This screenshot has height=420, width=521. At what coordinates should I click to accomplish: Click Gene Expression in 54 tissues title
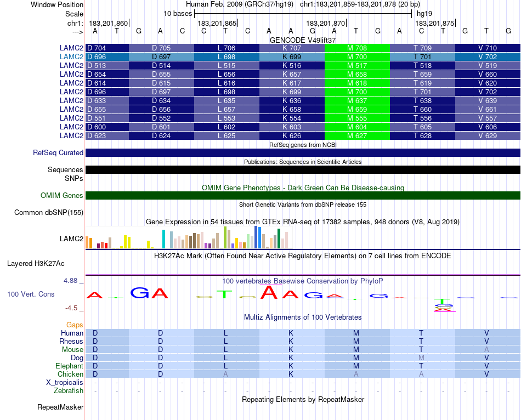303,222
